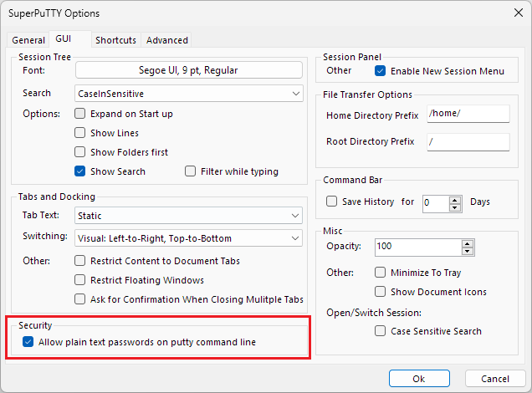The width and height of the screenshot is (532, 393).
Task: Click the Home Directory Prefix field
Action: coord(468,114)
